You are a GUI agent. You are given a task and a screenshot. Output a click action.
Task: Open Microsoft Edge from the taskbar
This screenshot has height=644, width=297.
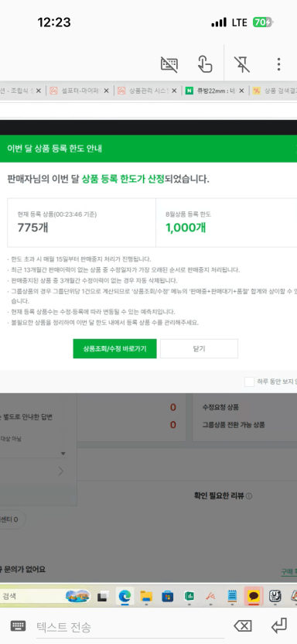coord(125,595)
